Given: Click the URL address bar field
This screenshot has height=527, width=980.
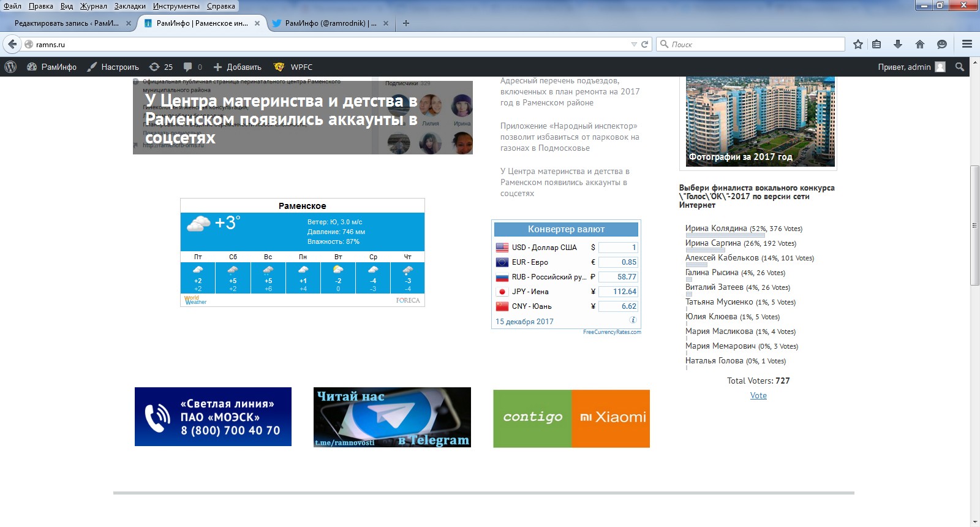Looking at the screenshot, I should click(331, 44).
